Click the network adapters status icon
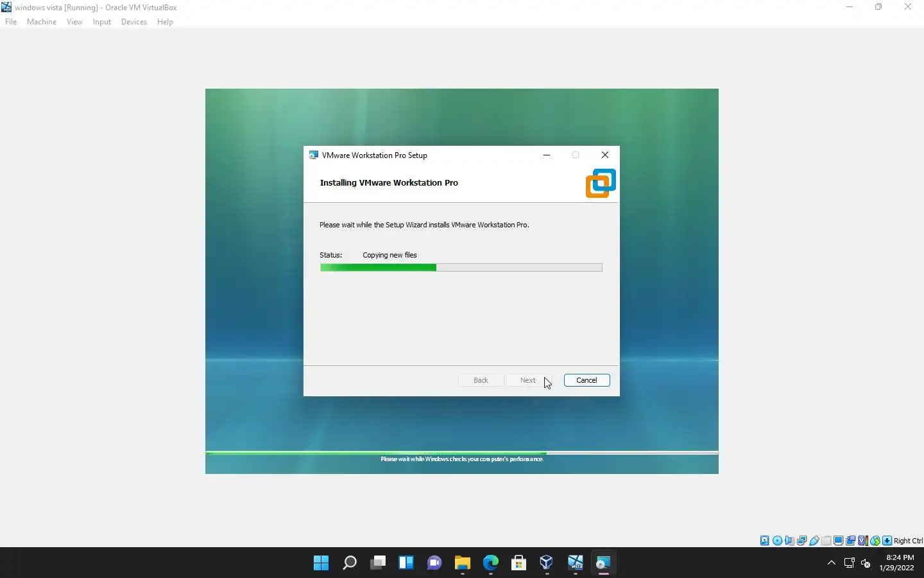The width and height of the screenshot is (924, 578). (x=801, y=541)
